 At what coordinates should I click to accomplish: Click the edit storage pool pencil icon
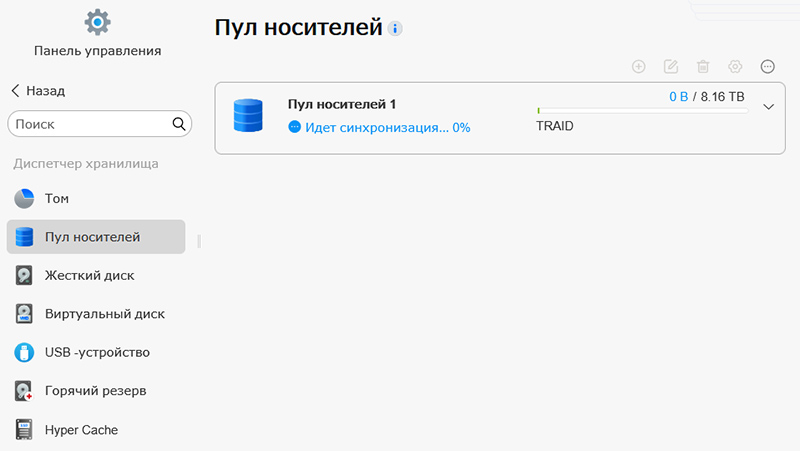[x=670, y=66]
